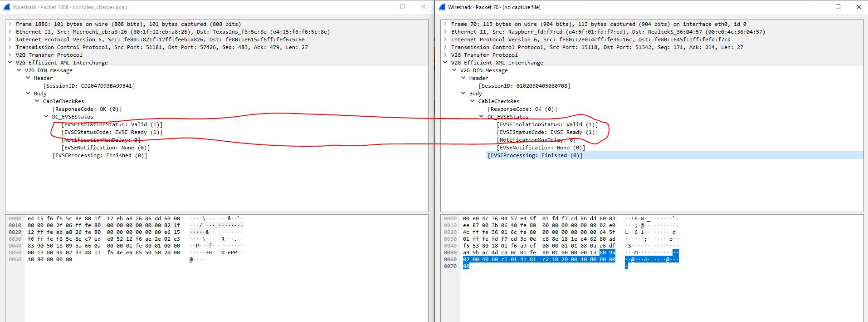Select EVSEStatusCode EVSE Ready in Packet 1886

pos(112,132)
